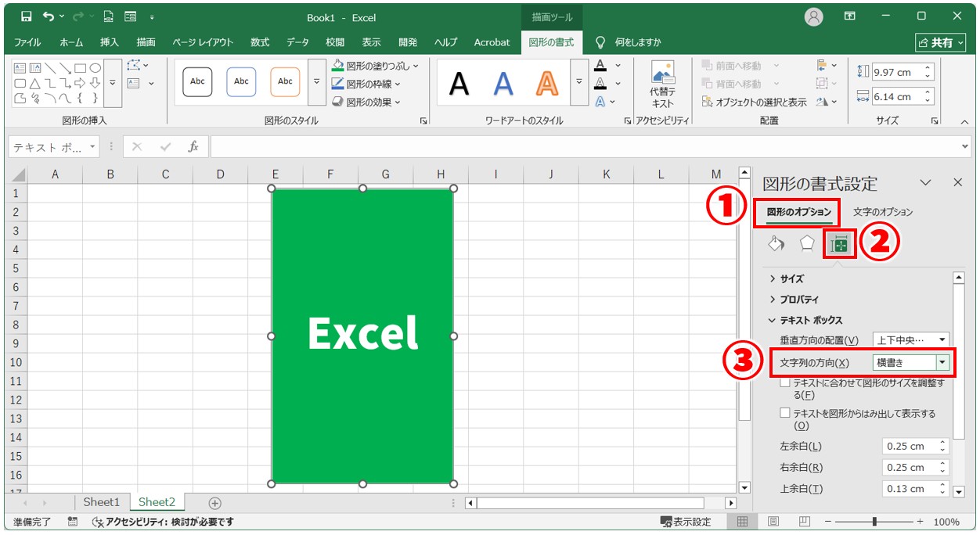Viewport: 980px width, 535px height.
Task: Open 図形の枠線 outline menu
Action: [366, 84]
